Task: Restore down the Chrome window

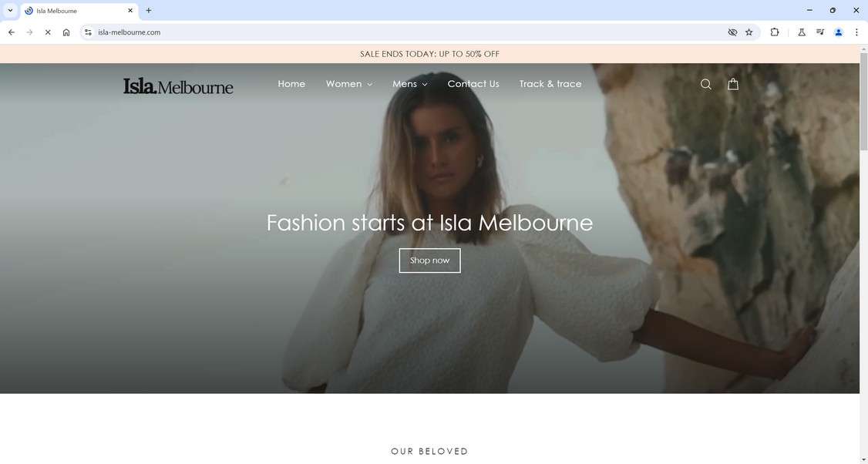Action: (833, 10)
